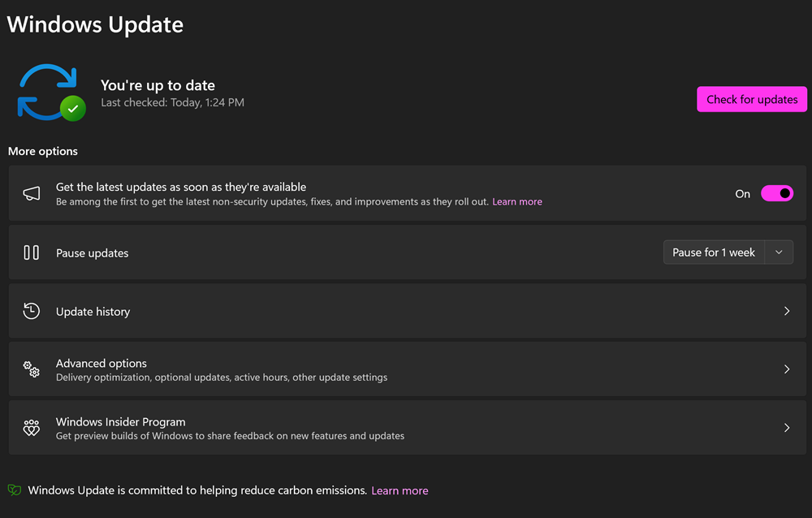This screenshot has width=812, height=518.
Task: Open Learn more link about latest updates
Action: [x=516, y=201]
